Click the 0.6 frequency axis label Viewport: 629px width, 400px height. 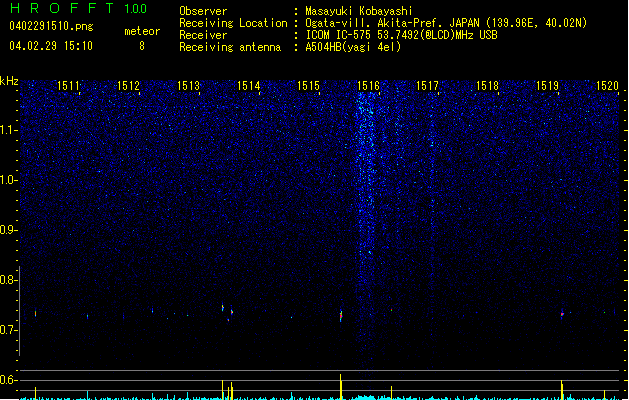[x=8, y=380]
